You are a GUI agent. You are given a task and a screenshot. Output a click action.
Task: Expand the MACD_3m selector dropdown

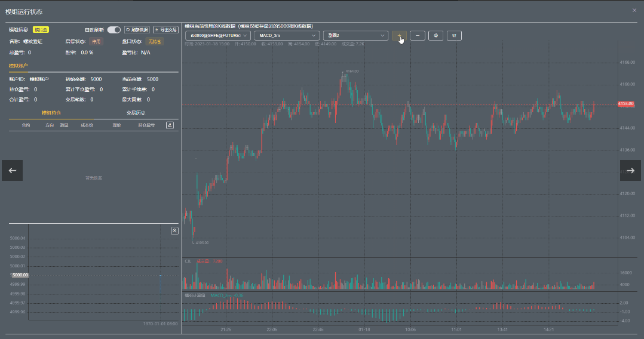coord(286,35)
